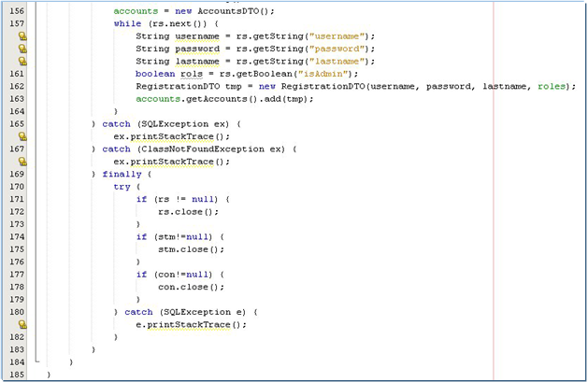This screenshot has height=382, width=588.
Task: Click 'accounts.getAccounts().add(tmp);' statement
Action: (224, 99)
